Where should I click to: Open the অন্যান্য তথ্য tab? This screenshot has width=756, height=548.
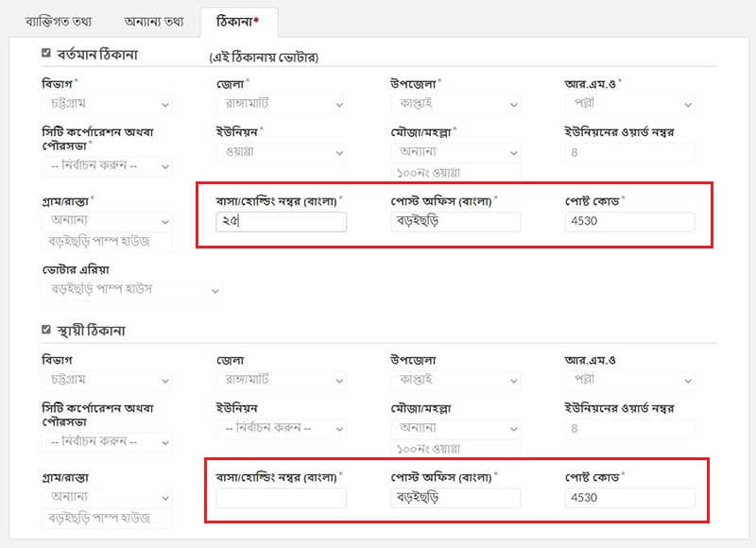[x=154, y=22]
